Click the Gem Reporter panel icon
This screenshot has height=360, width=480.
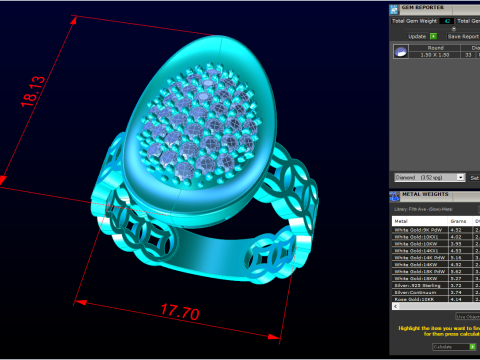394,10
